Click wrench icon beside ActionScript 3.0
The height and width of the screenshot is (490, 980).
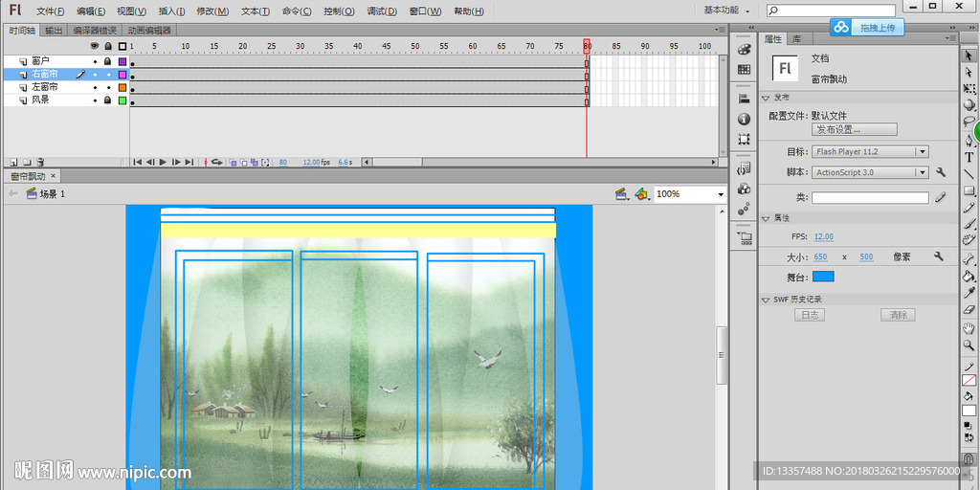(940, 172)
